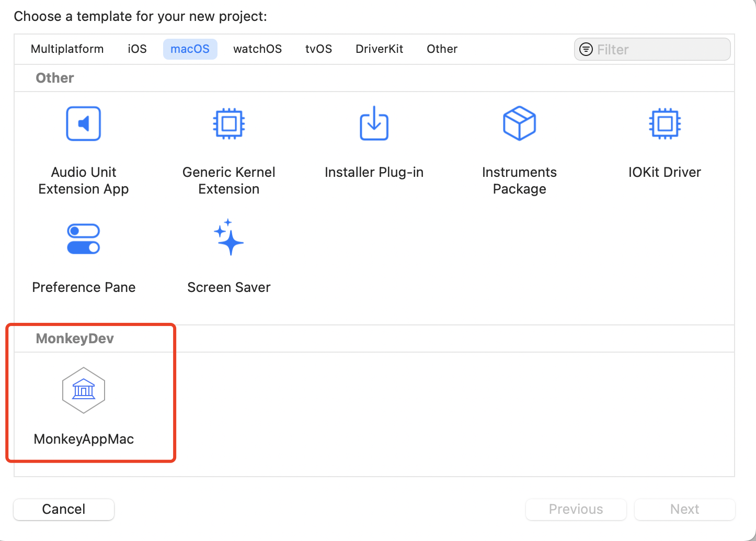The image size is (756, 541).
Task: Click the "Screen Saver" label
Action: [229, 287]
